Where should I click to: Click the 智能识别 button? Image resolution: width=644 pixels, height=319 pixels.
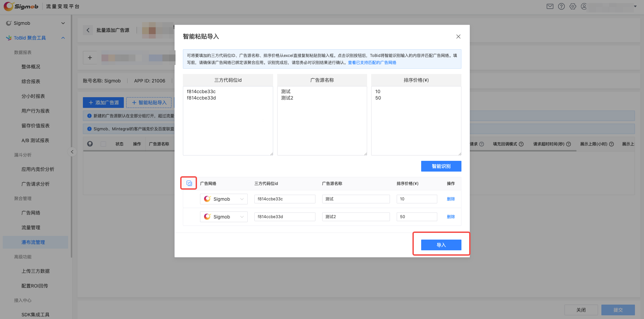click(x=441, y=166)
